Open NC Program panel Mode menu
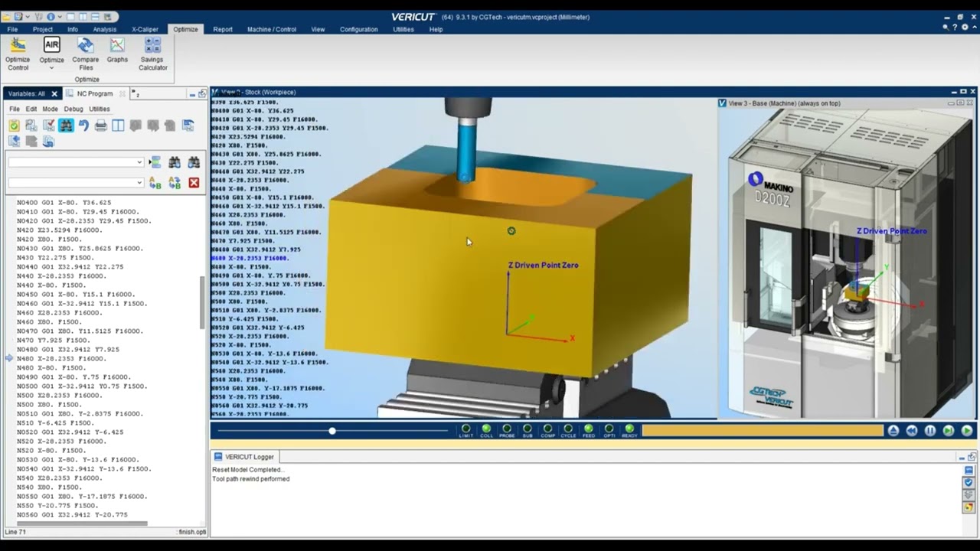980x551 pixels. click(x=50, y=109)
